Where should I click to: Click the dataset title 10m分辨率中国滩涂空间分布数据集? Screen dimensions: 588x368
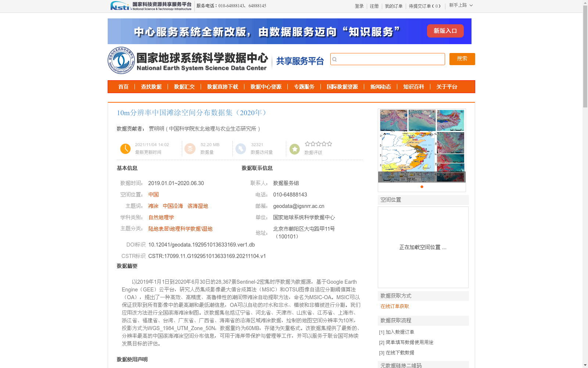pyautogui.click(x=193, y=113)
